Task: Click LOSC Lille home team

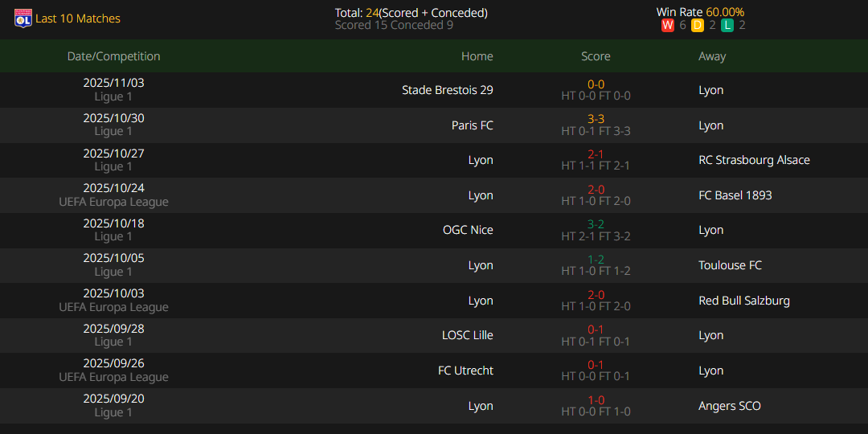Action: (x=467, y=335)
